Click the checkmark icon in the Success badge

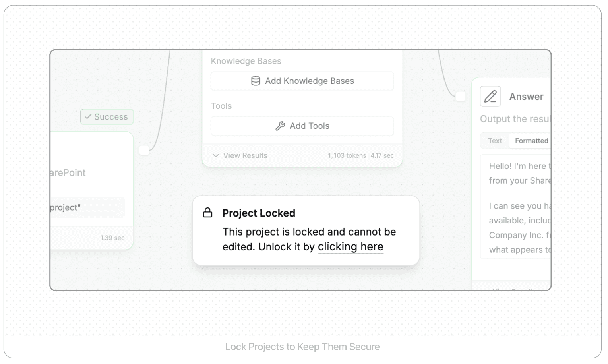point(88,117)
